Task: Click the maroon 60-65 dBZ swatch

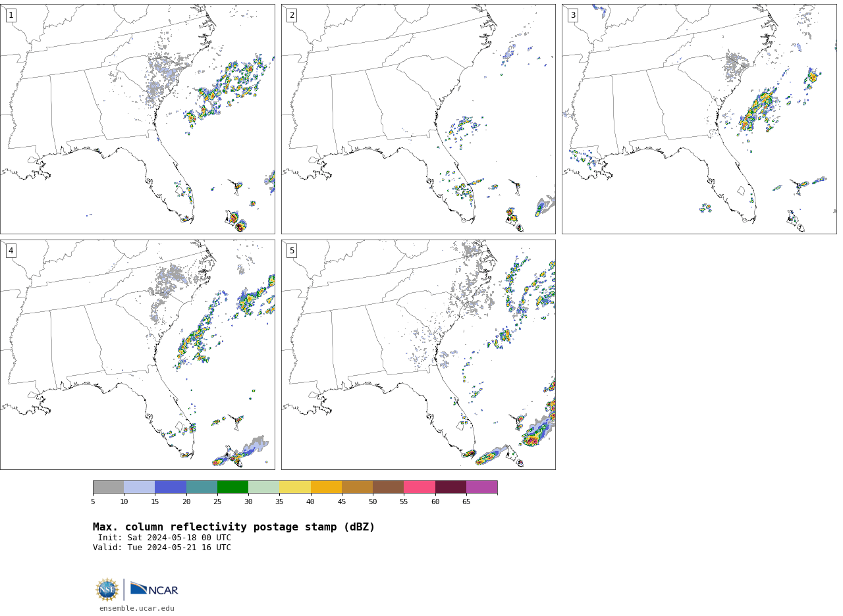Action: click(x=450, y=487)
